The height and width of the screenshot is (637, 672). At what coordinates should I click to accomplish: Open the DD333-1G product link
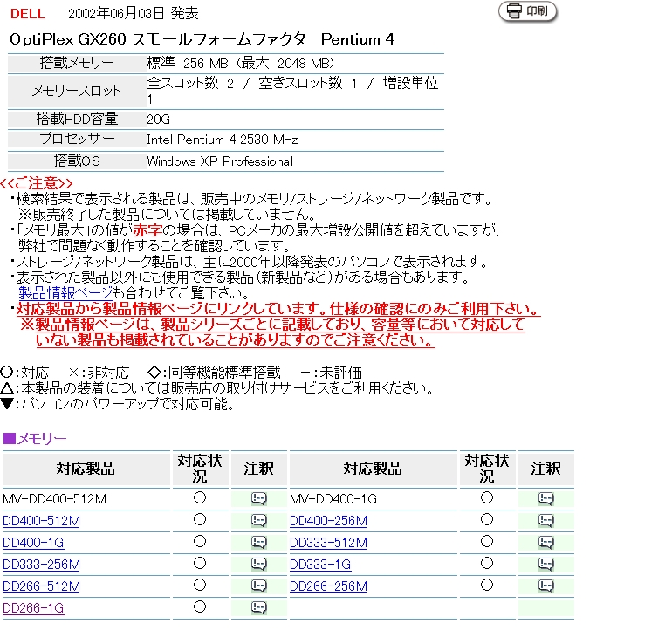tap(320, 565)
